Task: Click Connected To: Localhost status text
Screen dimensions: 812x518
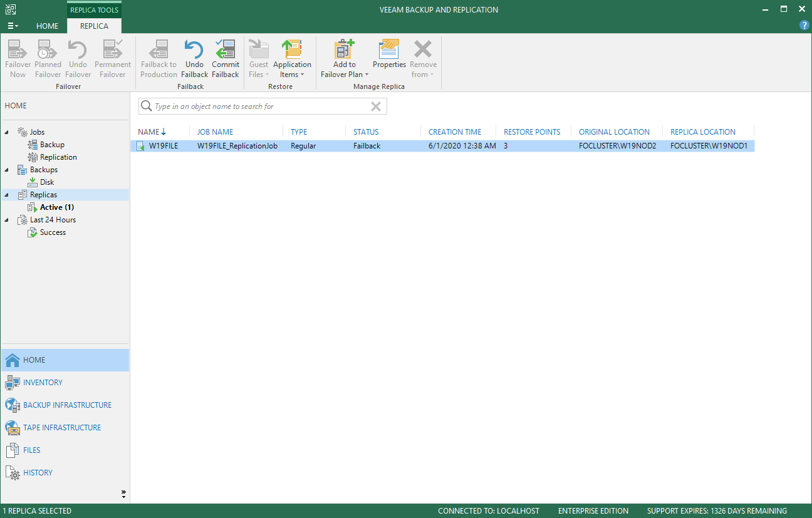Action: click(x=488, y=511)
